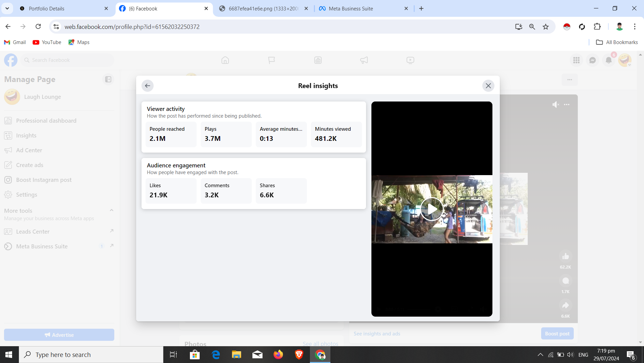Open the Home feed icon

pyautogui.click(x=225, y=60)
